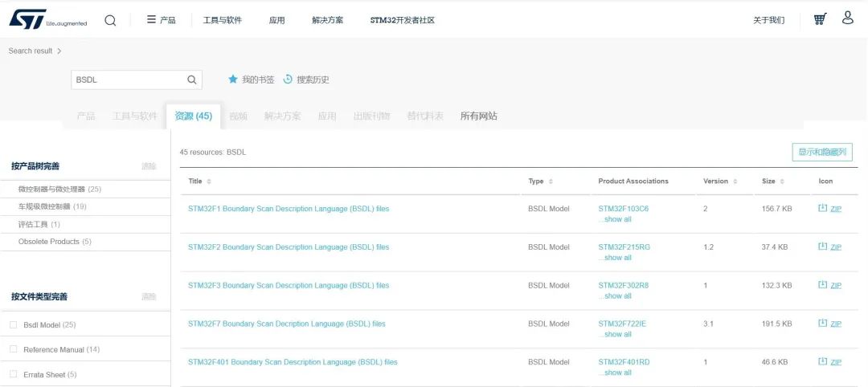This screenshot has width=868, height=387.
Task: Tick the Bsdl Model (25) checkbox
Action: 14,324
